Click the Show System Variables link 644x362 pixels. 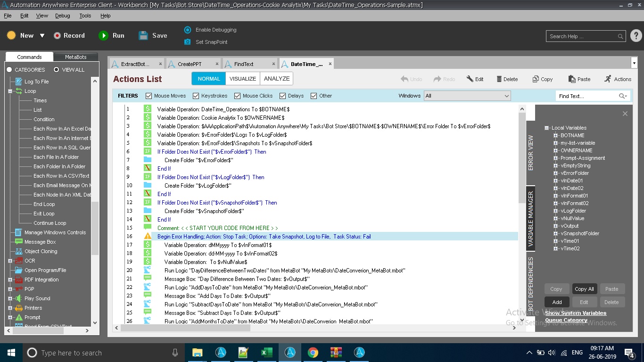point(576,313)
